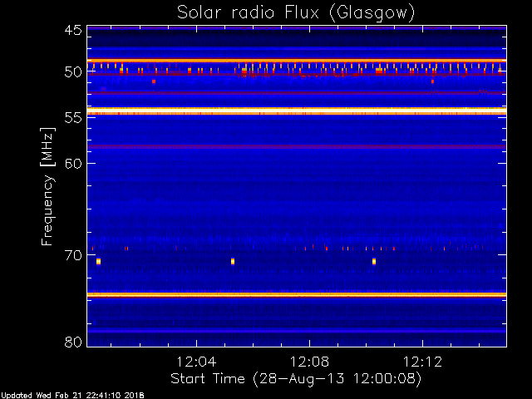Click the 55 MHz frequency tick label
This screenshot has height=399, width=532.
point(72,118)
